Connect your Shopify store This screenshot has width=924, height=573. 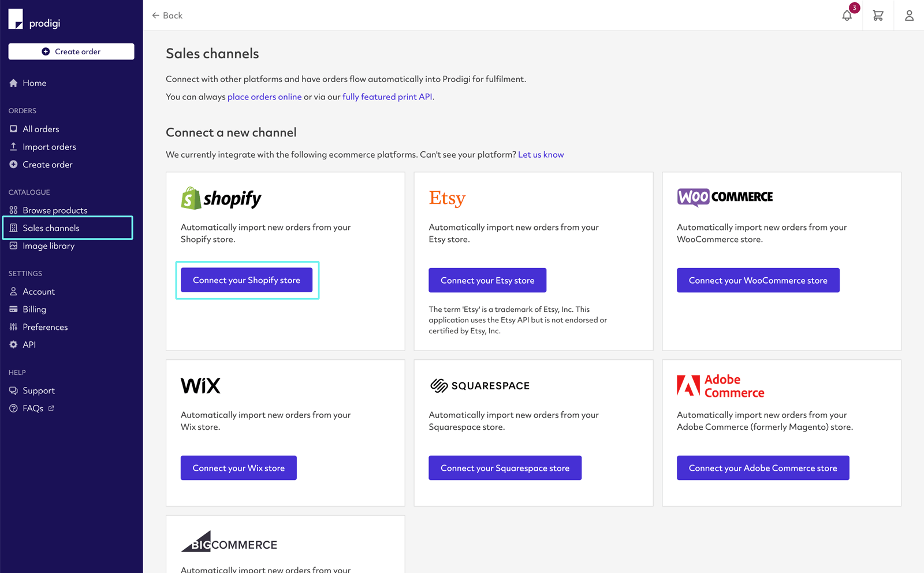pos(247,280)
